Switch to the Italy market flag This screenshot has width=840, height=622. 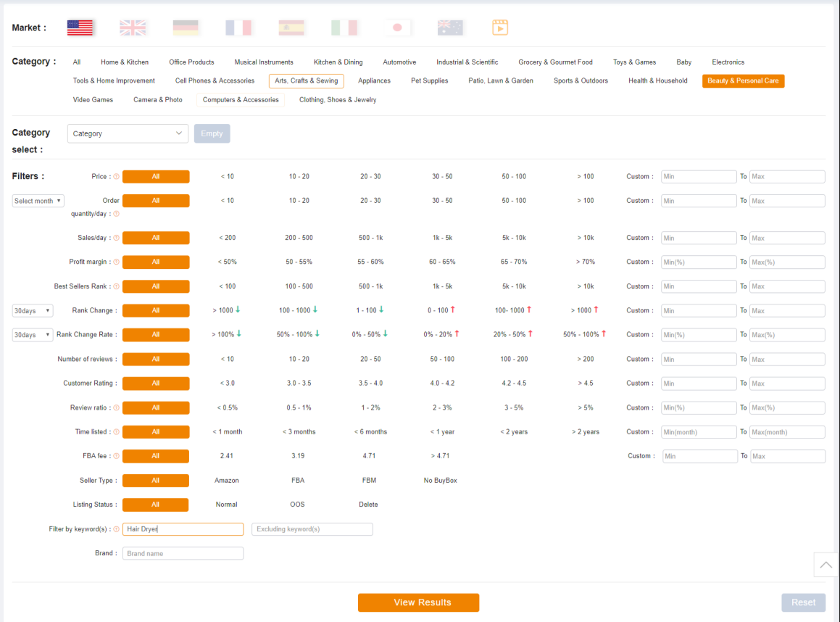tap(344, 28)
